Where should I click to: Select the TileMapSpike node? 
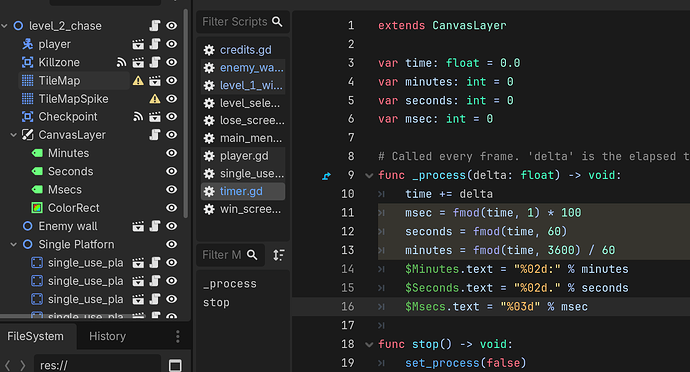pyautogui.click(x=73, y=99)
